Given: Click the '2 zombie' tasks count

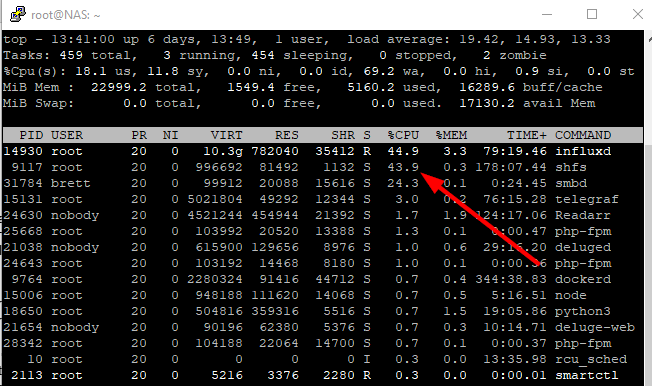Looking at the screenshot, I should point(515,55).
